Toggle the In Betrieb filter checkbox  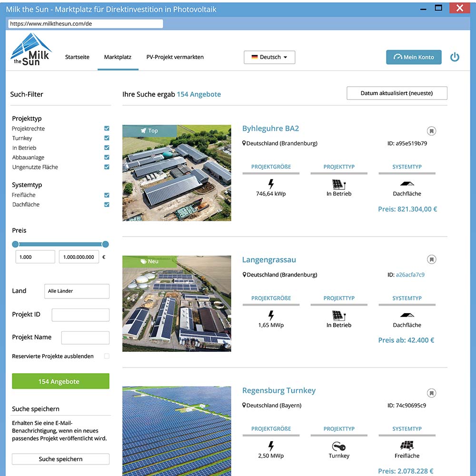(107, 148)
